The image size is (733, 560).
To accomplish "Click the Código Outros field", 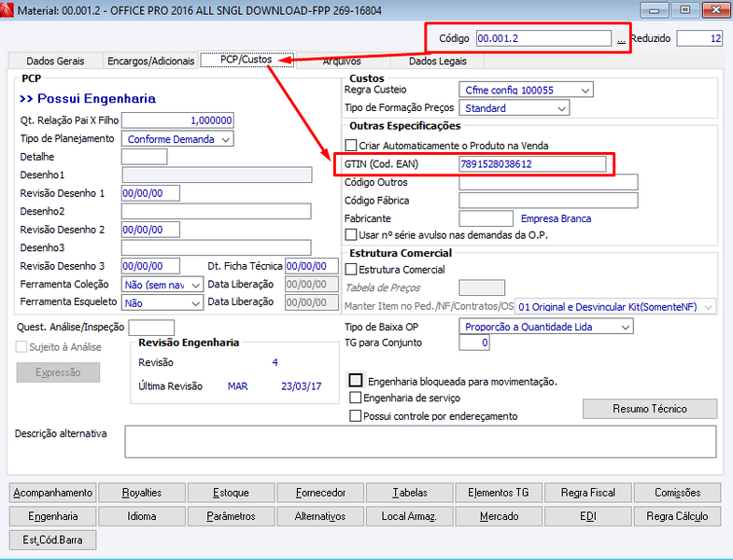I will (x=548, y=182).
